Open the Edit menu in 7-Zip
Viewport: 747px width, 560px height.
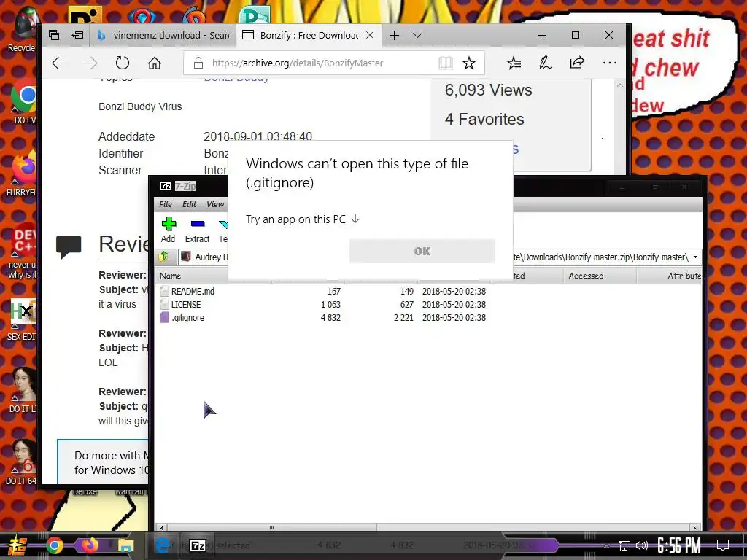click(x=189, y=204)
